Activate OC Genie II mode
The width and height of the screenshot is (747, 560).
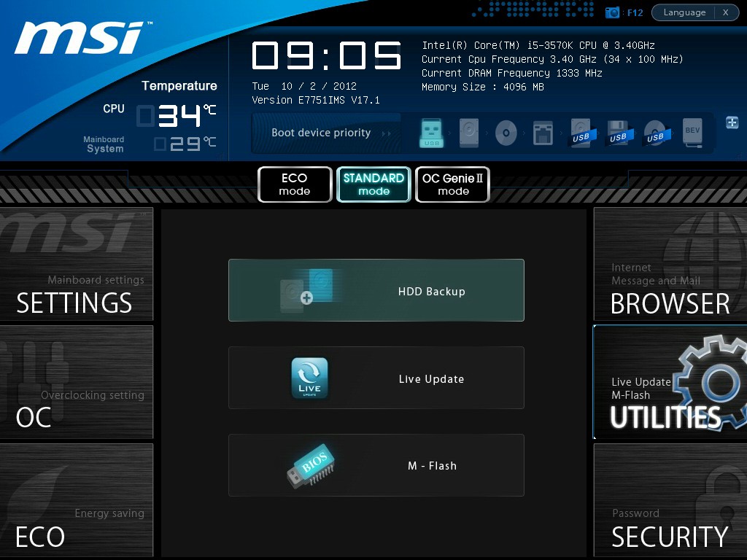click(452, 184)
